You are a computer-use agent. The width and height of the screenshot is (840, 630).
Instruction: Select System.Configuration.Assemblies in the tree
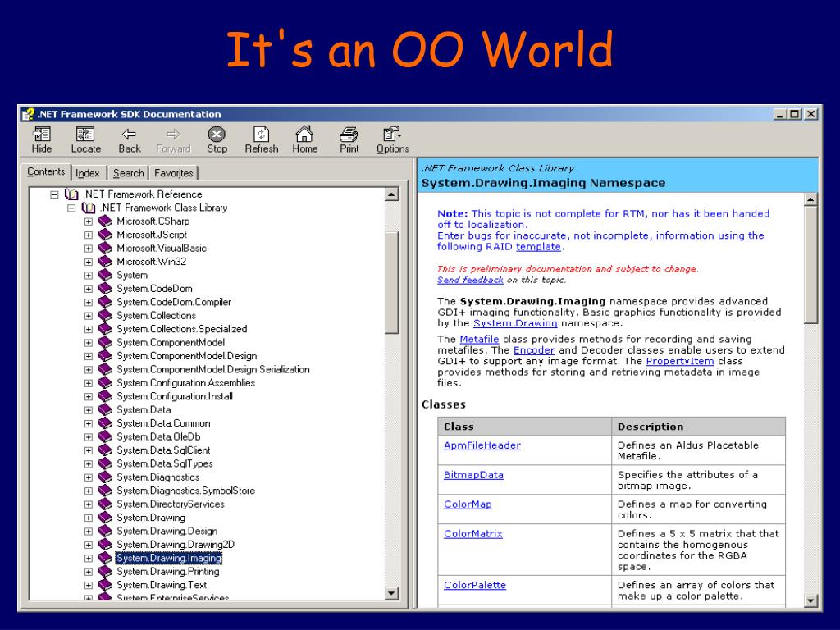186,383
